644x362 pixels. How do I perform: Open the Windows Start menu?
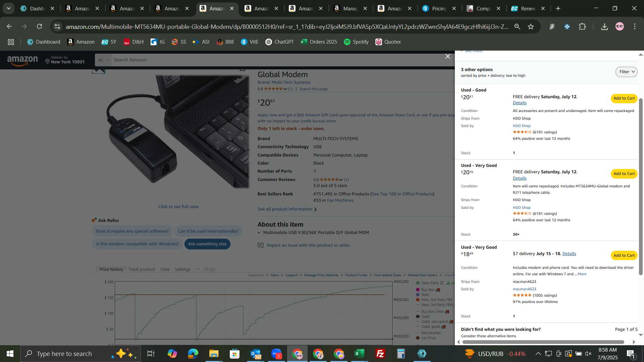(x=10, y=354)
